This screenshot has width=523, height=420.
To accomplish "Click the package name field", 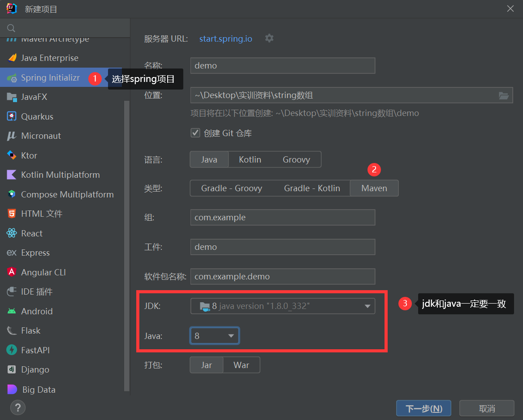I will [283, 276].
